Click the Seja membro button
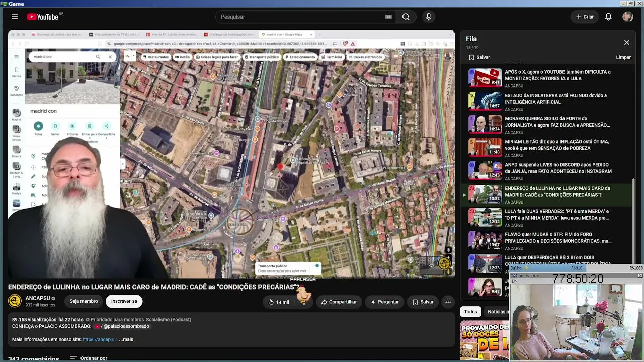This screenshot has height=362, width=644. [84, 301]
